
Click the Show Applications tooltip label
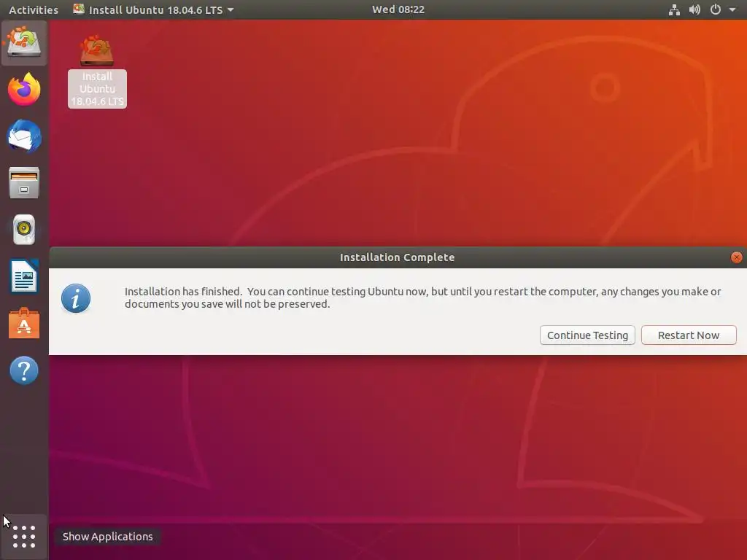tap(108, 537)
